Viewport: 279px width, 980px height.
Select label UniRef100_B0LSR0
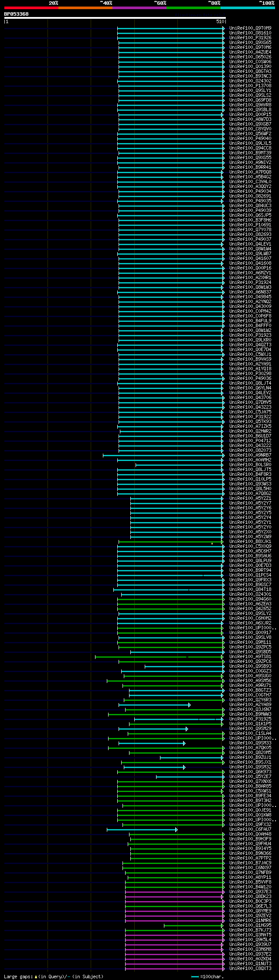tap(250, 465)
